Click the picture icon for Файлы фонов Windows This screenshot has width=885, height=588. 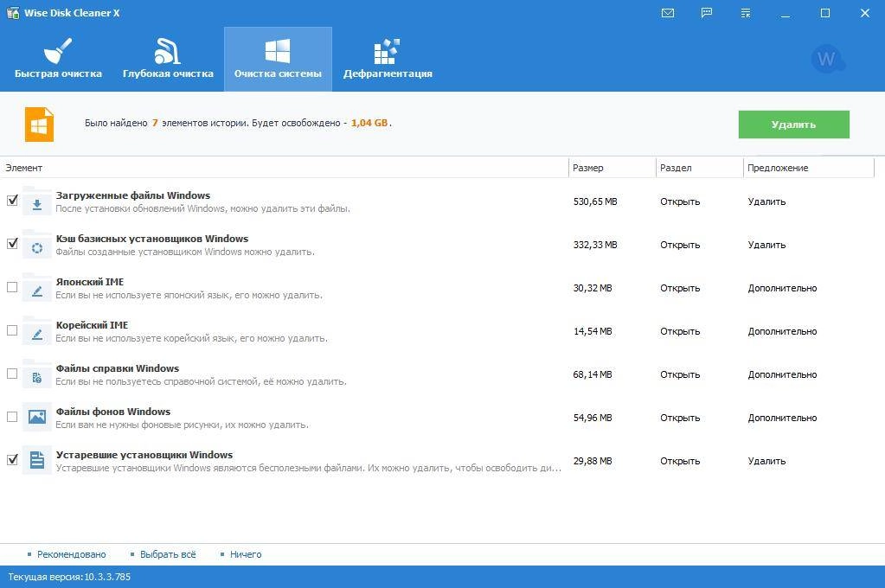tap(36, 418)
